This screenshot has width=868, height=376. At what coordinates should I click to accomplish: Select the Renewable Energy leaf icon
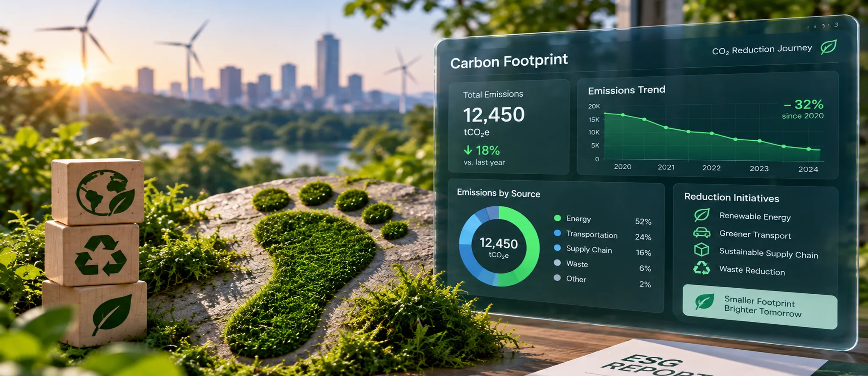pos(702,215)
